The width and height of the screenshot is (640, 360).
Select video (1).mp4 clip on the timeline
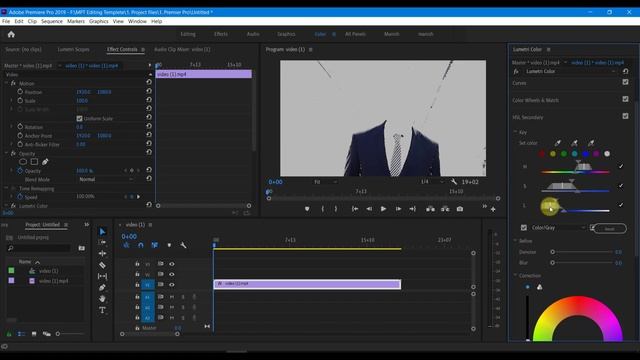(x=307, y=284)
